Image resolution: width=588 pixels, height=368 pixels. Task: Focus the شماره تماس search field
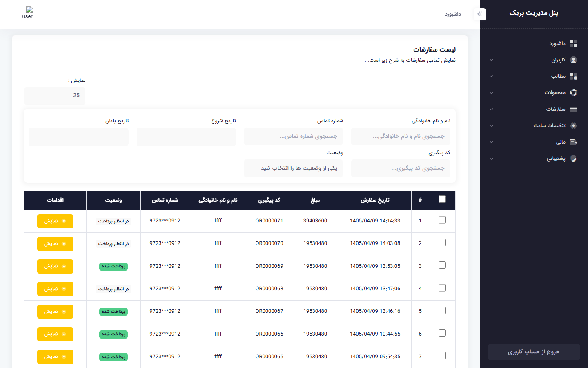(293, 136)
